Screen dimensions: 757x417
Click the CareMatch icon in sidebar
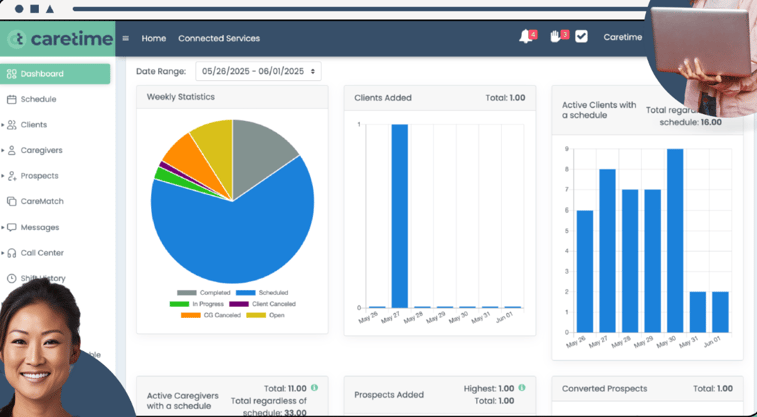[x=12, y=201]
